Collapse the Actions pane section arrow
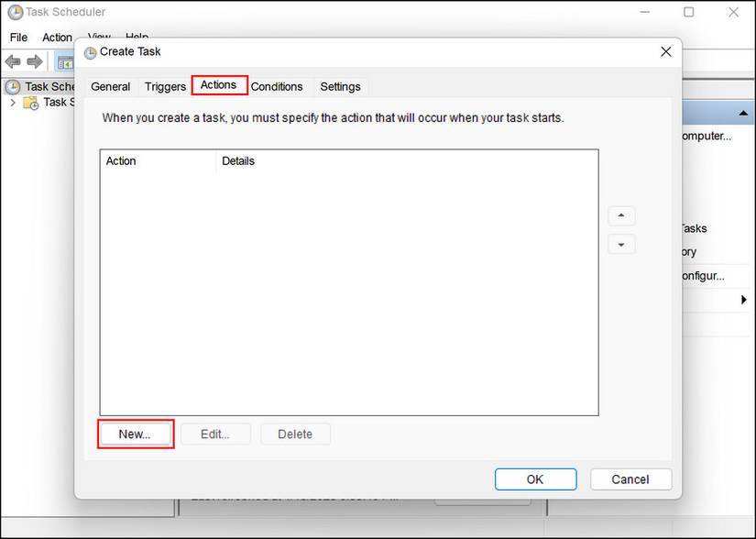Image resolution: width=756 pixels, height=539 pixels. pos(743,114)
